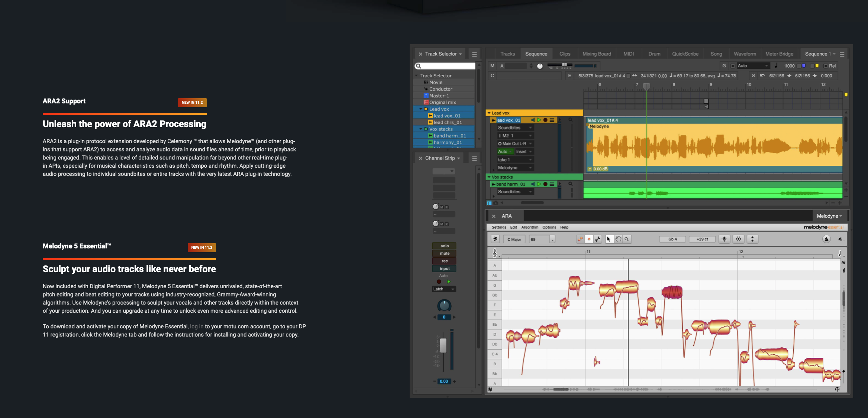The image size is (868, 418).
Task: Click the +29 ct cents field in Melodyne
Action: [x=702, y=239]
